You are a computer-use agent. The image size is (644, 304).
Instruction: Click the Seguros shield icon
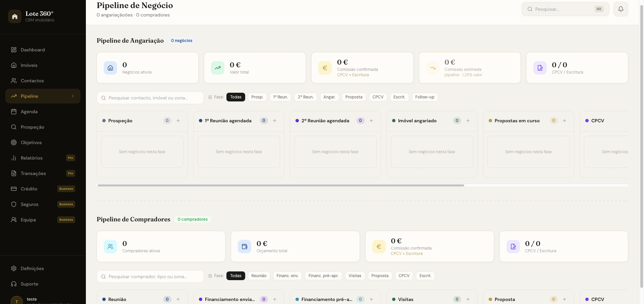(x=14, y=204)
